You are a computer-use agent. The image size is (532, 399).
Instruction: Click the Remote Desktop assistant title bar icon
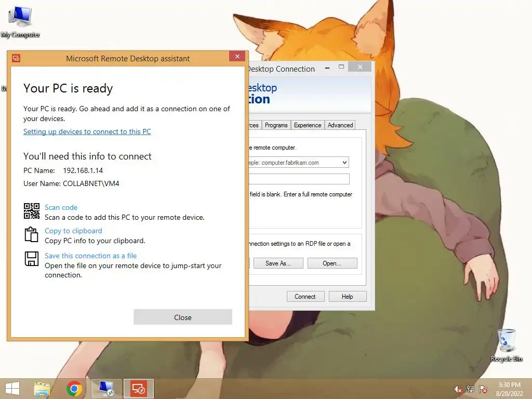pyautogui.click(x=16, y=58)
